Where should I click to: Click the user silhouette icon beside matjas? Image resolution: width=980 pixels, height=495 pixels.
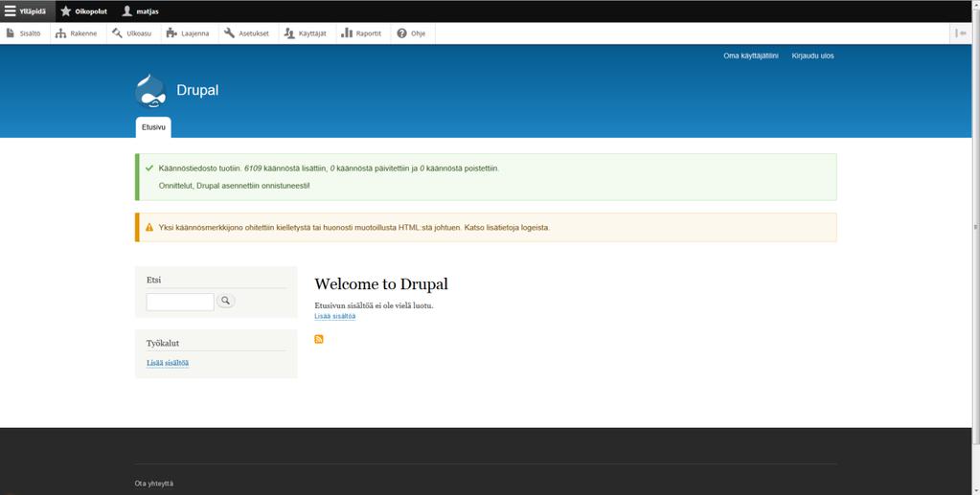coord(126,11)
